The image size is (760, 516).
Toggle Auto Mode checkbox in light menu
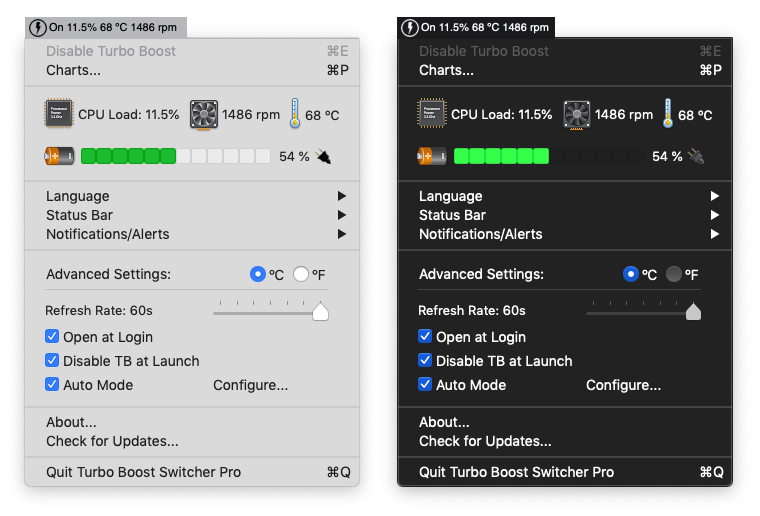53,385
